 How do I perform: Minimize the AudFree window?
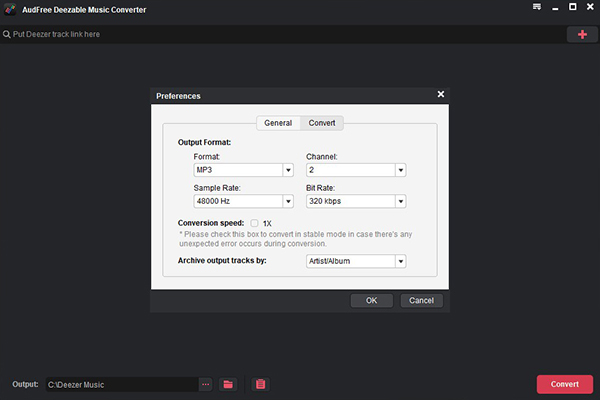(555, 7)
